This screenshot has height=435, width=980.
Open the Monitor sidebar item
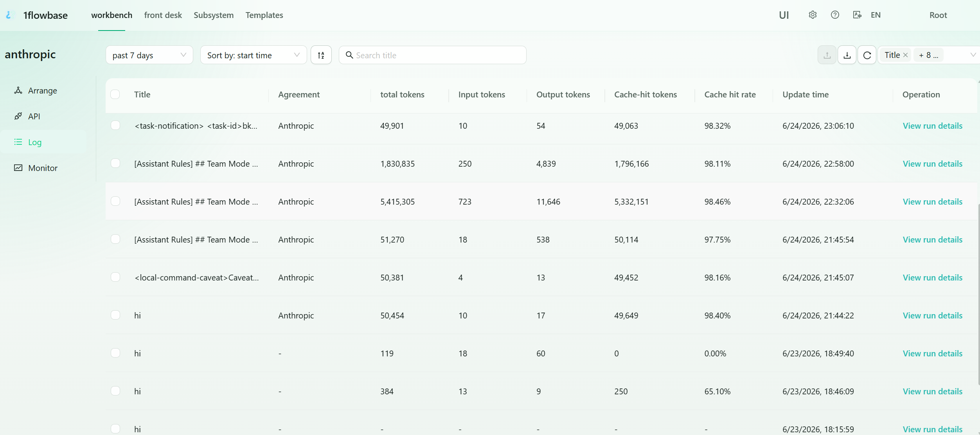[x=43, y=168]
